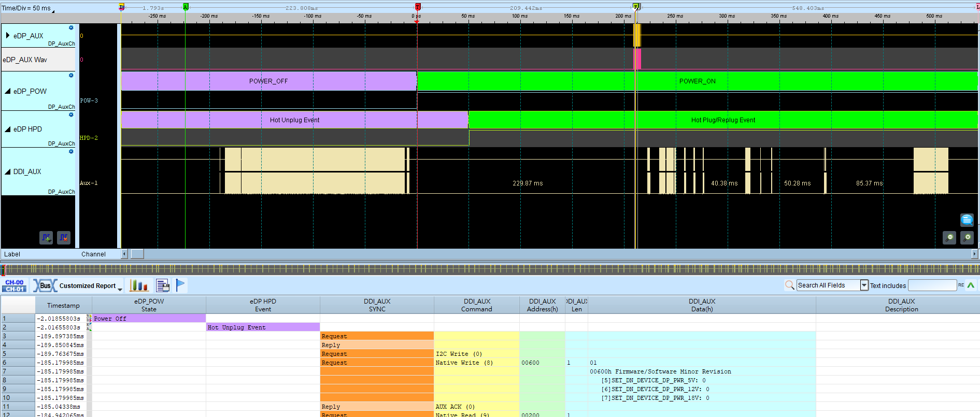Open the blue comment bubble icon
The width and height of the screenshot is (980, 417).
(x=967, y=220)
